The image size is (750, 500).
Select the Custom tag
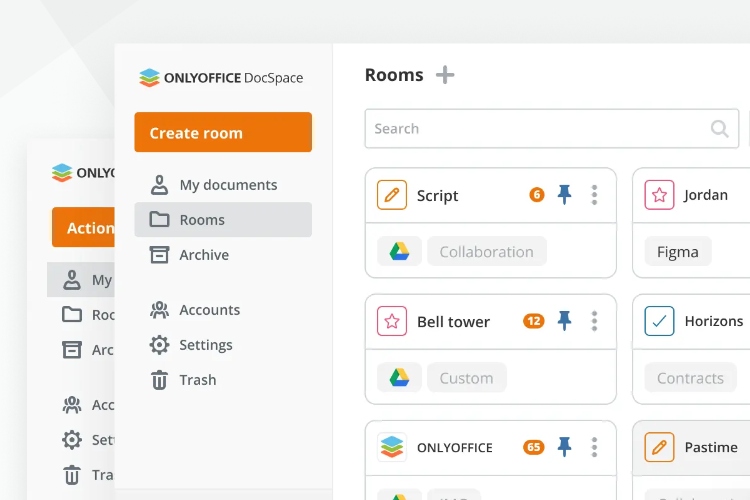[466, 378]
